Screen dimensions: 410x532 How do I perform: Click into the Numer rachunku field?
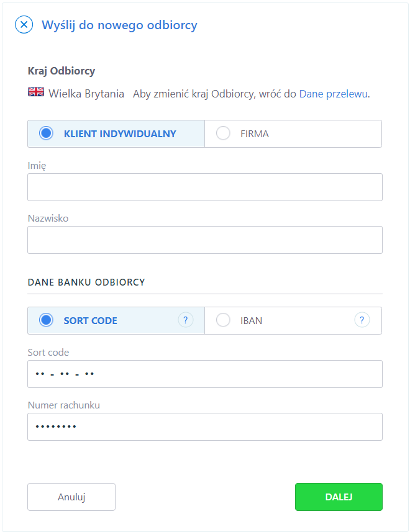[205, 427]
